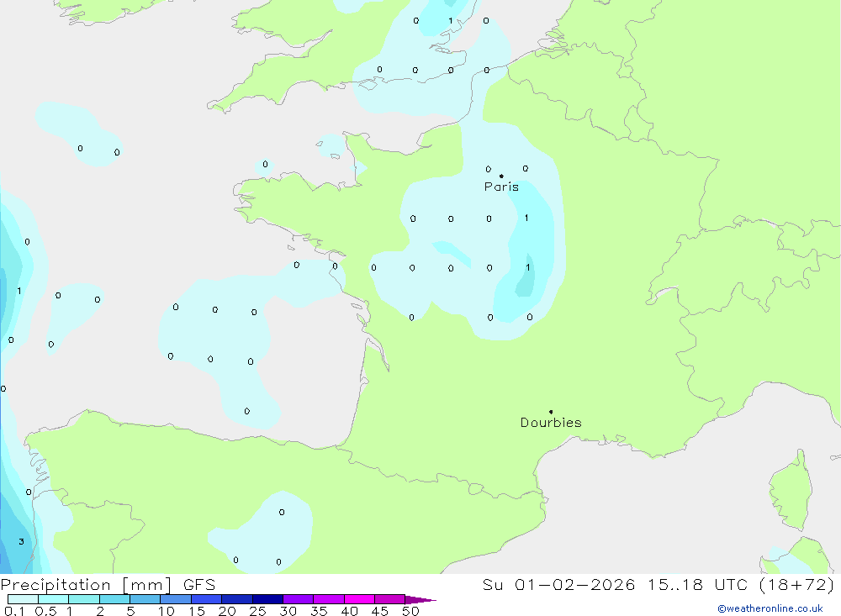This screenshot has height=616, width=841.
Task: Click the precipitation value 3 near Spain's coast
Action: 22,541
